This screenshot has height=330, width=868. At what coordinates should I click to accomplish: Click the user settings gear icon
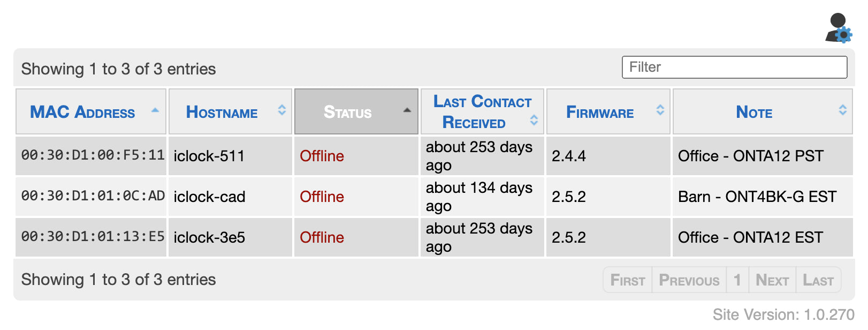pyautogui.click(x=844, y=35)
